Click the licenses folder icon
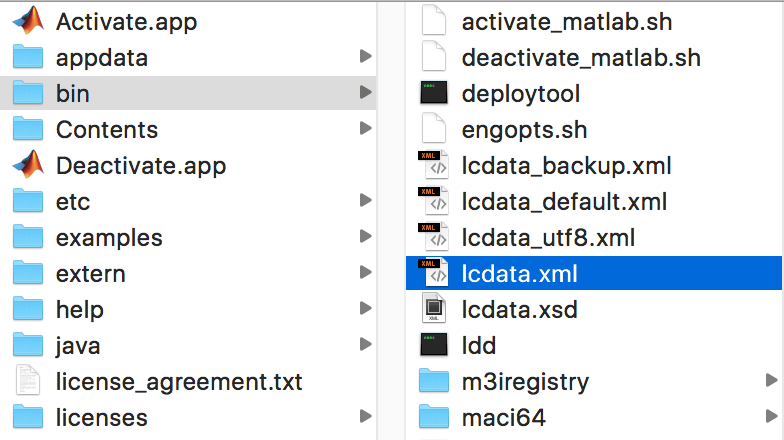Viewport: 784px width, 440px height. tap(28, 417)
